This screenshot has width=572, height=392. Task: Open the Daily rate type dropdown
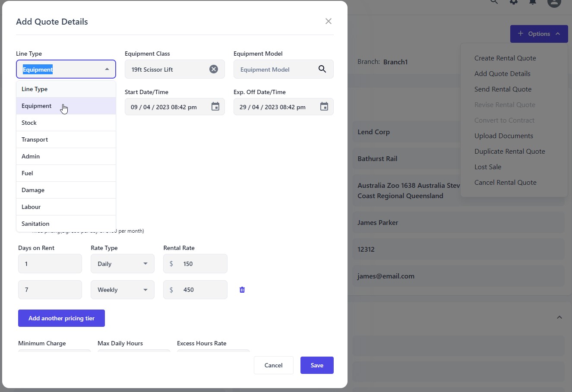(x=123, y=264)
